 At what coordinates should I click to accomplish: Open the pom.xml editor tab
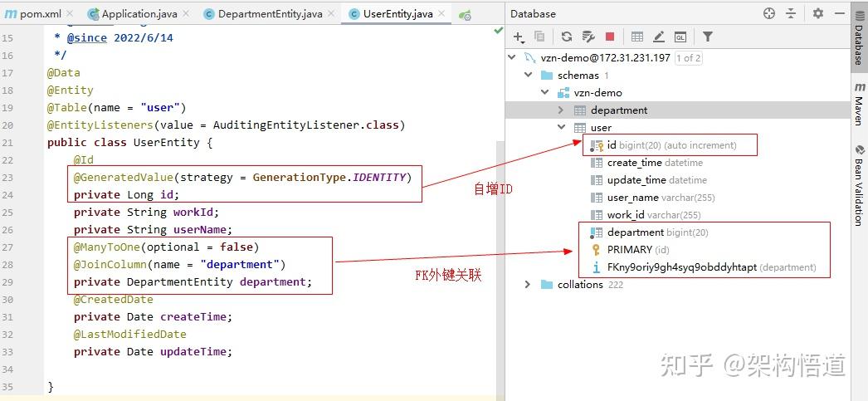point(39,14)
